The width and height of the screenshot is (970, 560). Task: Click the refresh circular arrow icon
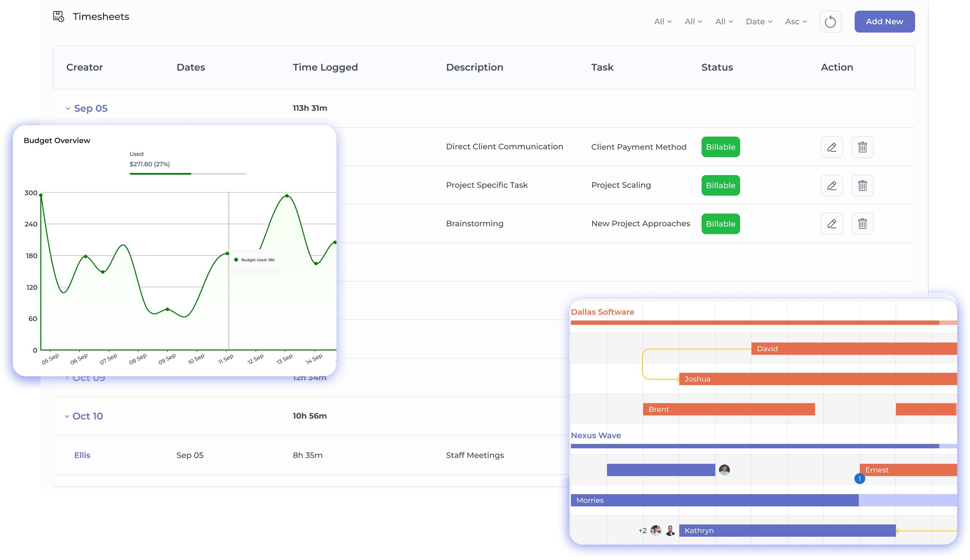pyautogui.click(x=830, y=22)
